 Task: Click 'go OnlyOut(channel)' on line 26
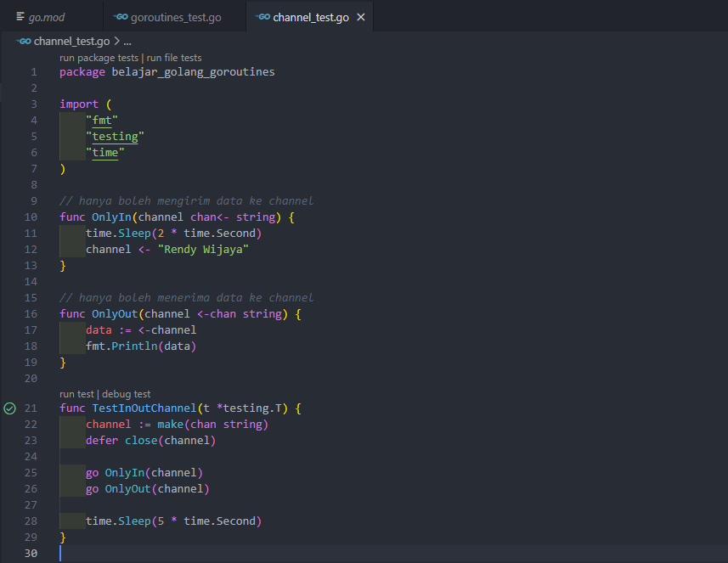148,489
